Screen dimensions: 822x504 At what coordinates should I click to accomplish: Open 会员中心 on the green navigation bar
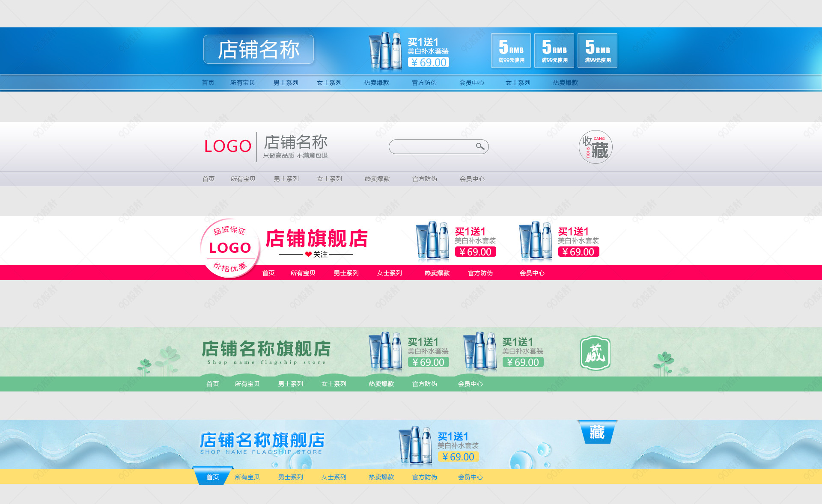tap(471, 384)
